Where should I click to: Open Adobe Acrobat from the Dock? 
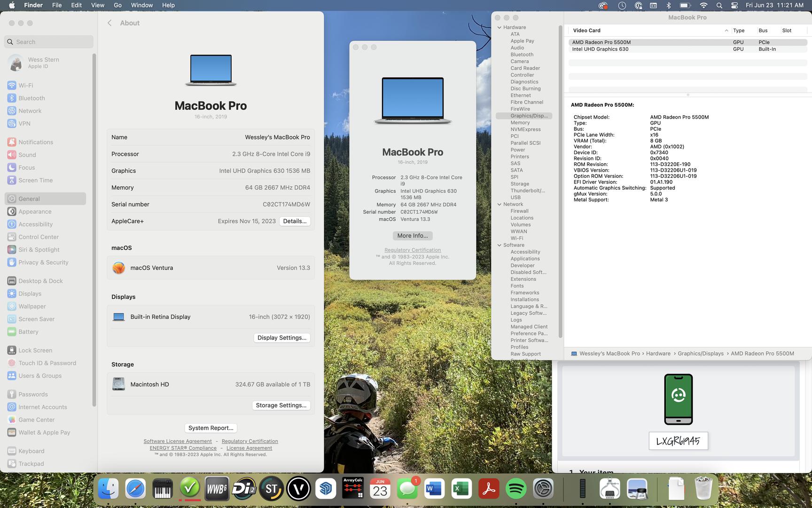tap(489, 489)
